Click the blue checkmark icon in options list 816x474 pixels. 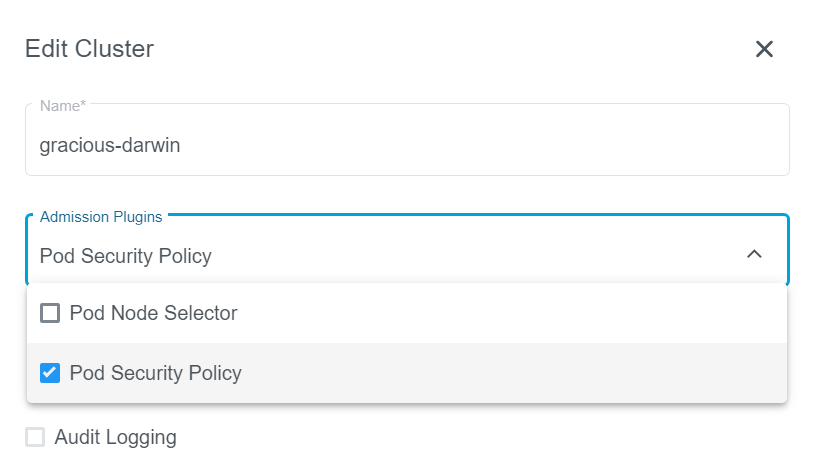[x=50, y=373]
